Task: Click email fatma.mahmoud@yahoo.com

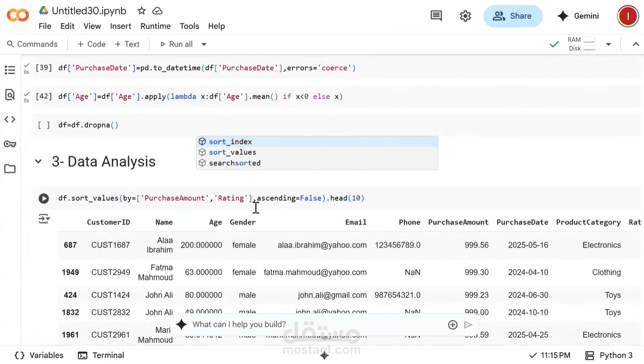Action: pos(315,272)
